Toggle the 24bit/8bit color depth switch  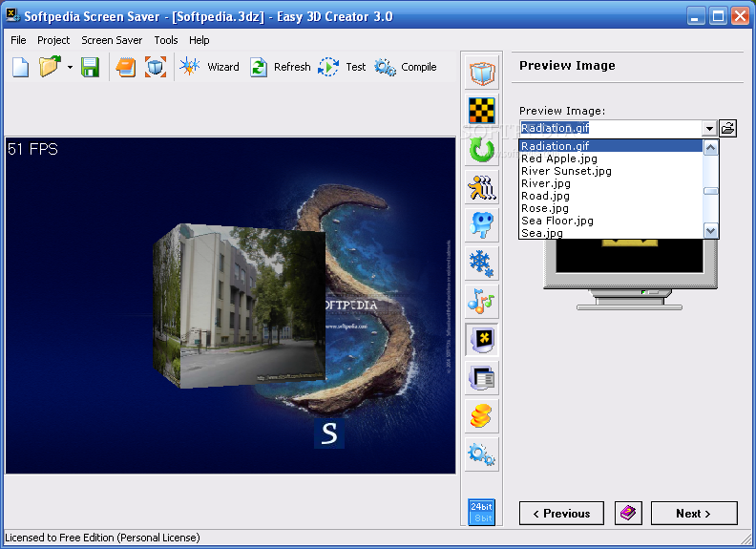(x=482, y=512)
